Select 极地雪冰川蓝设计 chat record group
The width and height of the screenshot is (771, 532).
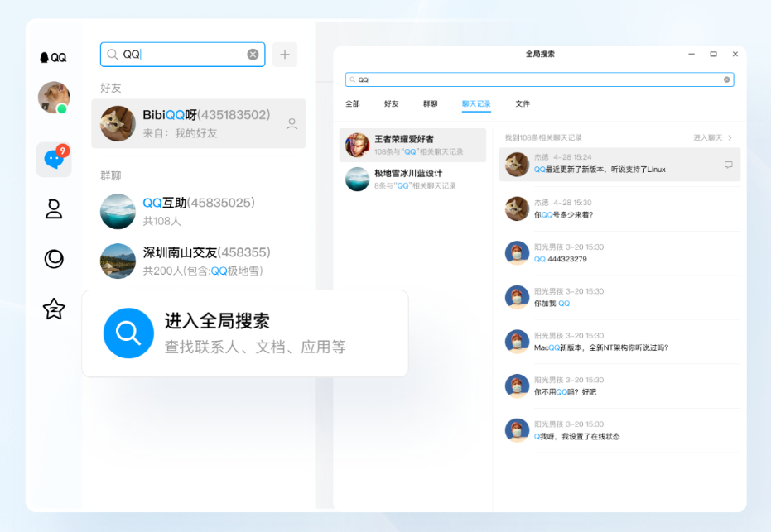point(412,180)
